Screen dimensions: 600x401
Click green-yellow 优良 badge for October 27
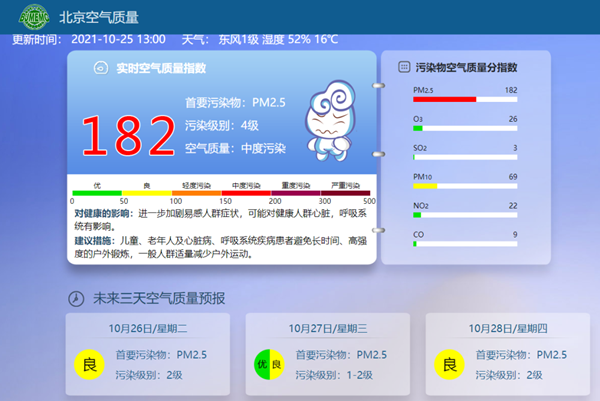(x=268, y=364)
